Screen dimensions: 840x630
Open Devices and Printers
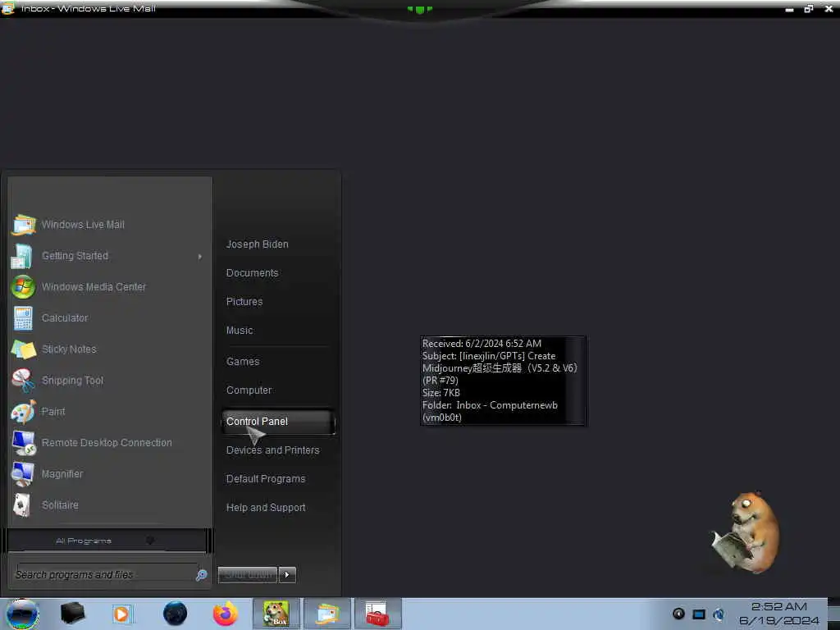(x=272, y=450)
